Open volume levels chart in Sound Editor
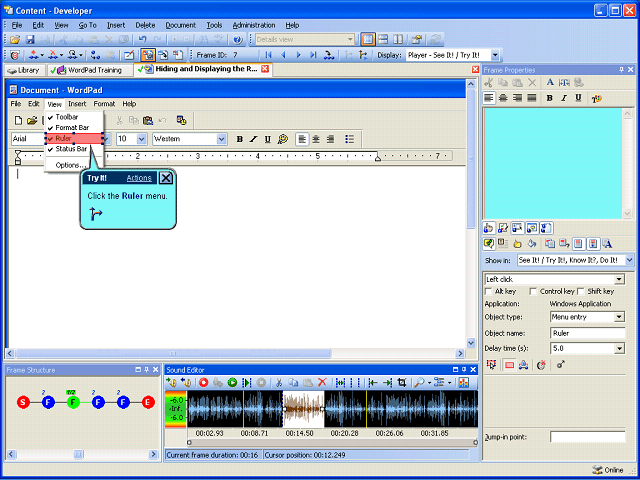Image resolution: width=640 pixels, height=480 pixels. pyautogui.click(x=463, y=382)
